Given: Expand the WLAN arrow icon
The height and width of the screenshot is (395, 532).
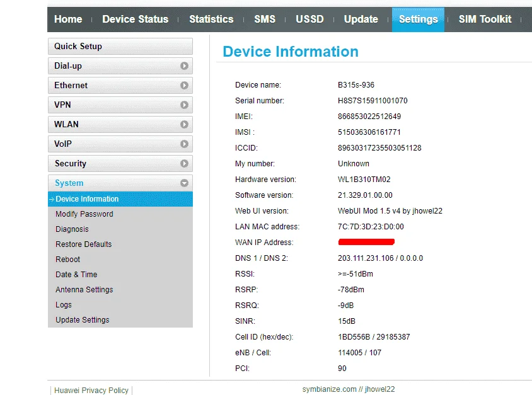Looking at the screenshot, I should pos(184,125).
